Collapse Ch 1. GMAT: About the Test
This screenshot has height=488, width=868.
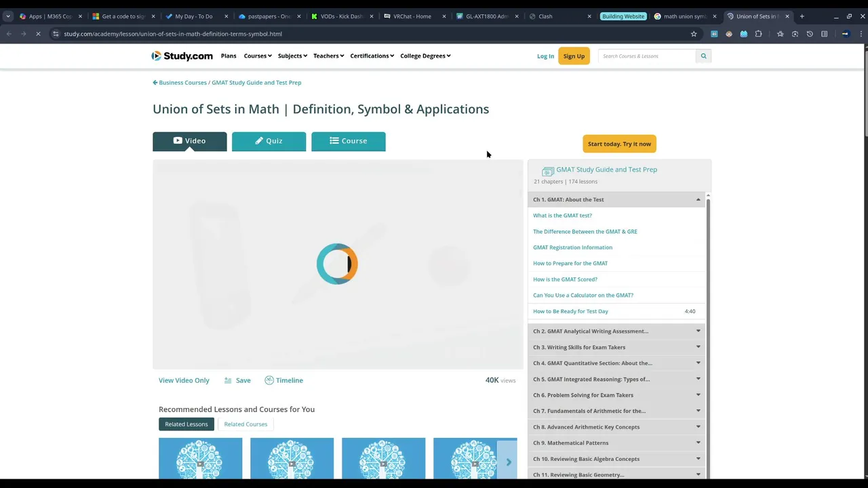pyautogui.click(x=698, y=200)
